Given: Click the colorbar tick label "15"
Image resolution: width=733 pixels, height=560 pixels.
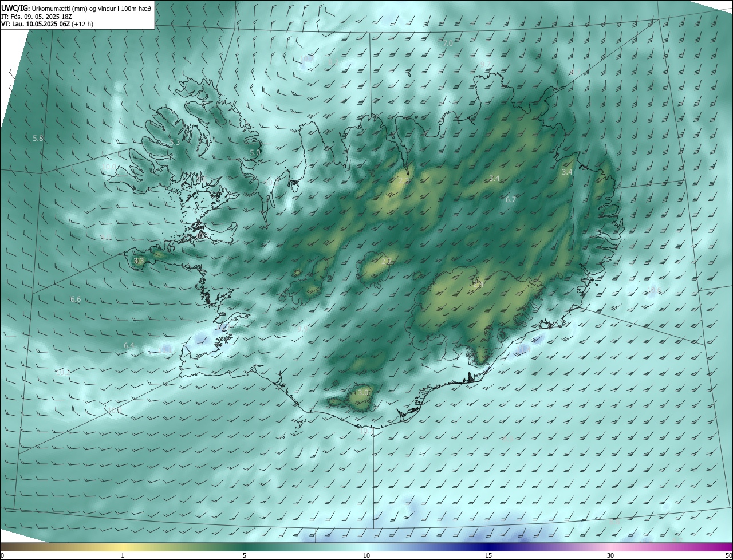Looking at the screenshot, I should tap(488, 555).
